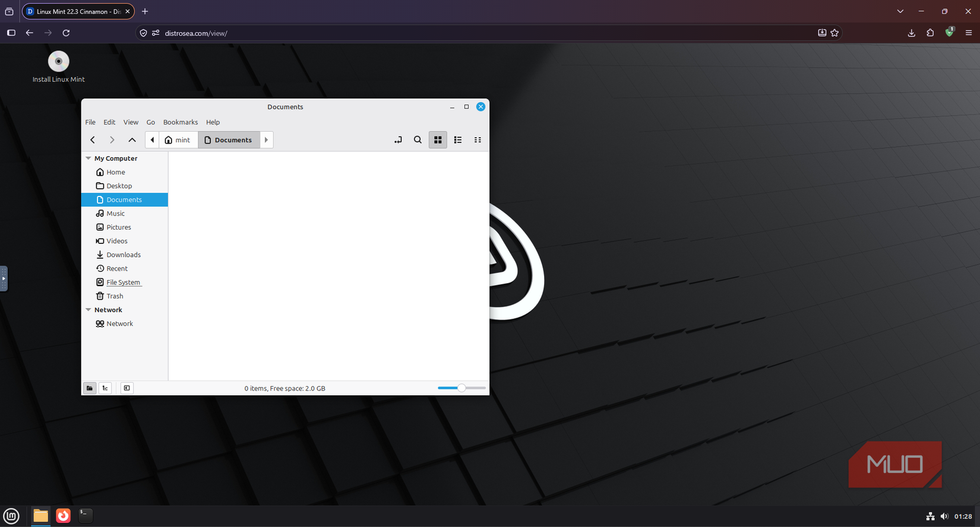
Task: Show places in the sidebar
Action: tap(90, 388)
